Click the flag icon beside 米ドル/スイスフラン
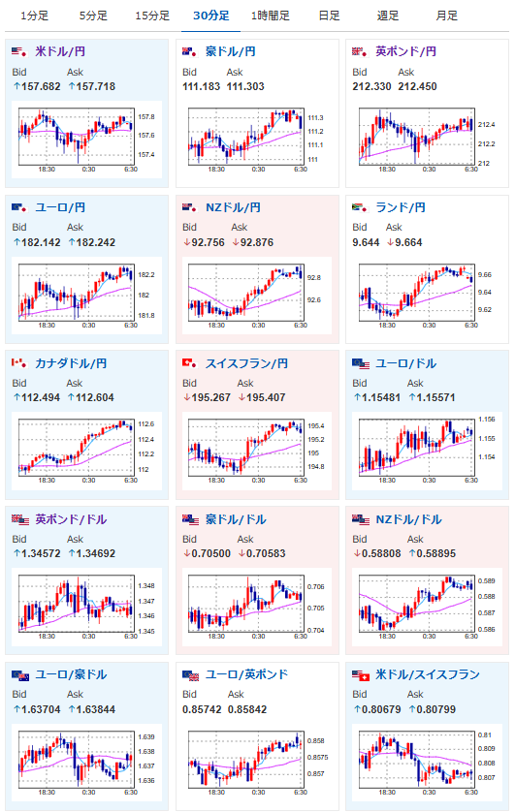The width and height of the screenshot is (515, 812). pos(361,674)
